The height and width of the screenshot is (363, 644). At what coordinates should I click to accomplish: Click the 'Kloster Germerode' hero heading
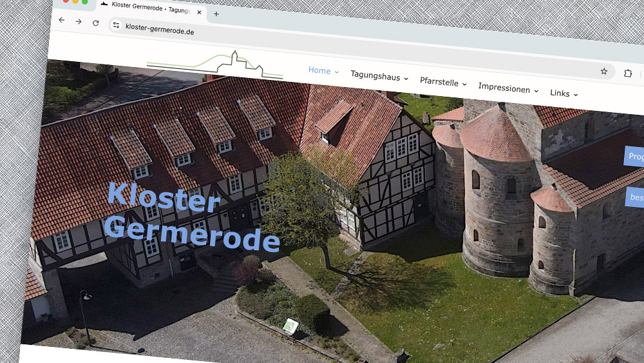pos(193,217)
